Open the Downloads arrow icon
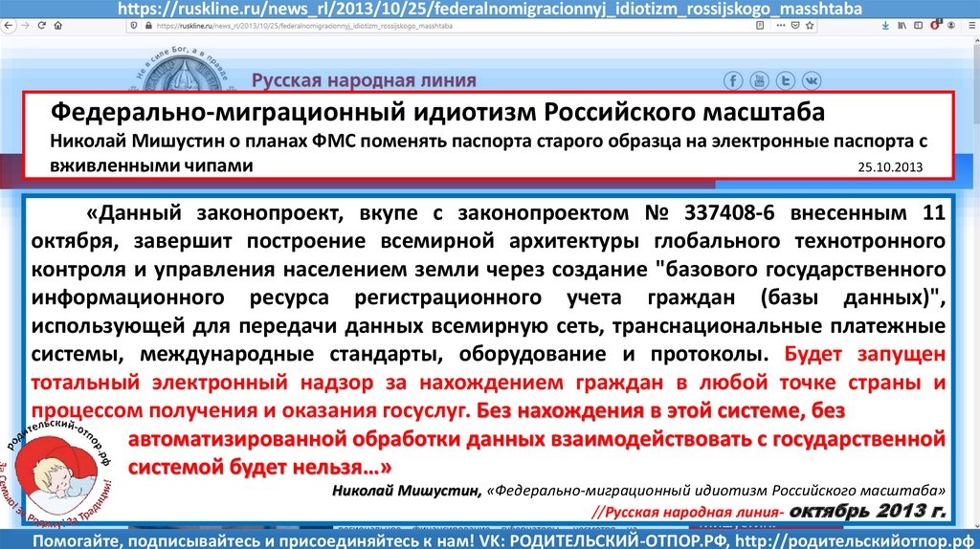 (885, 26)
